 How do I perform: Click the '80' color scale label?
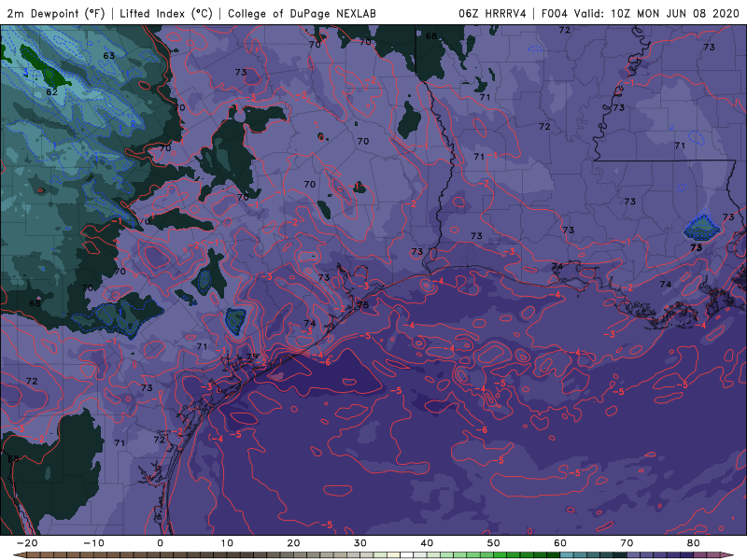coord(694,543)
